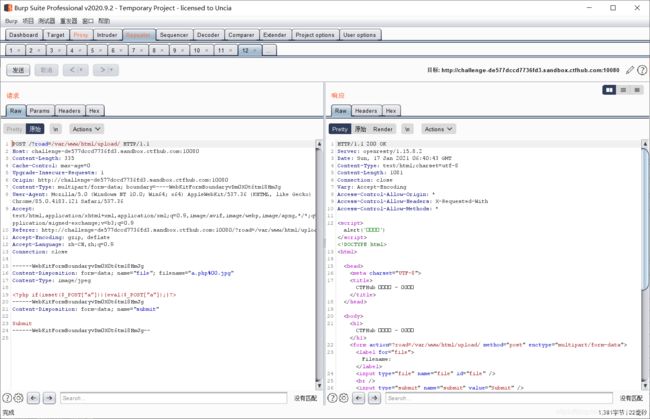The width and height of the screenshot is (650, 419).
Task: Select Pretty view for the response
Action: tap(340, 129)
